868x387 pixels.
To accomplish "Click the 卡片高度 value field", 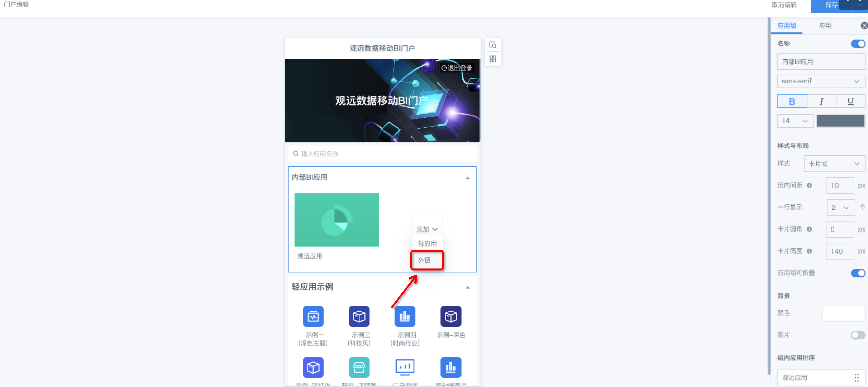I will tap(840, 251).
